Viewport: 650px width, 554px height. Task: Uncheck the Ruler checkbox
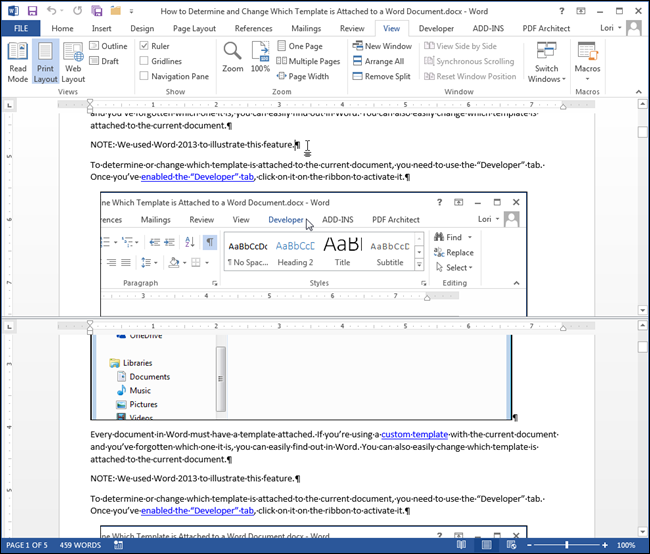click(145, 46)
